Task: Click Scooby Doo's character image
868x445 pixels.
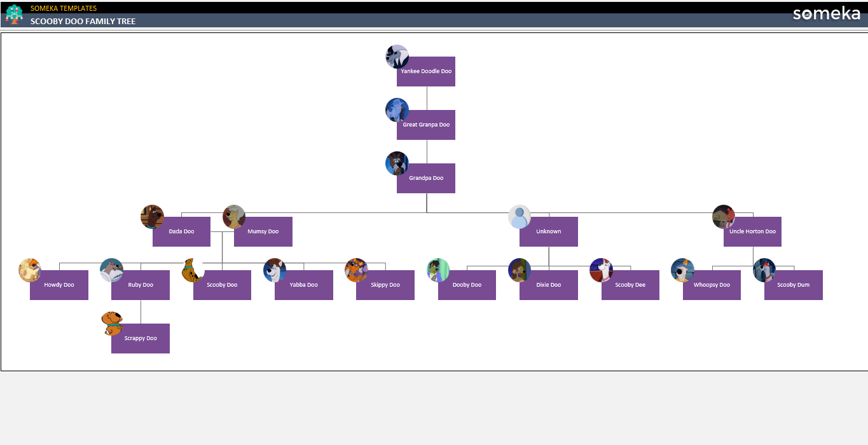Action: (x=193, y=270)
